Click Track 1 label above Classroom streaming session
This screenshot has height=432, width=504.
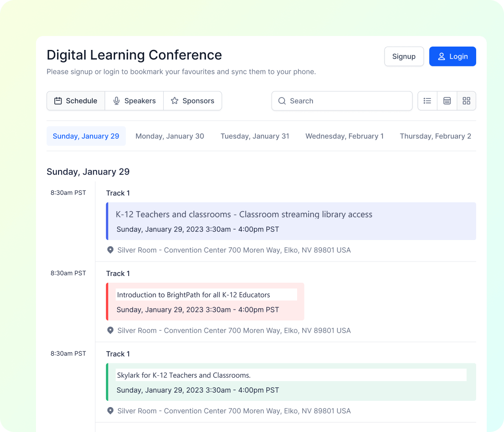click(x=118, y=193)
